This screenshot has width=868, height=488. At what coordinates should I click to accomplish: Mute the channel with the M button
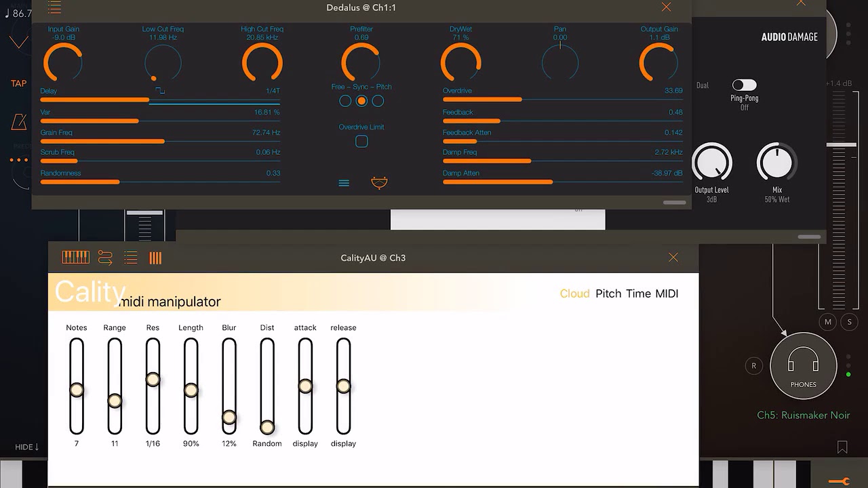coord(827,323)
